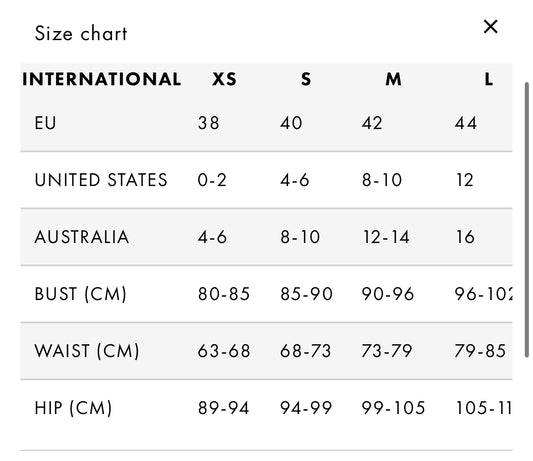The image size is (533, 461).
Task: Click the EU row label
Action: pos(45,123)
